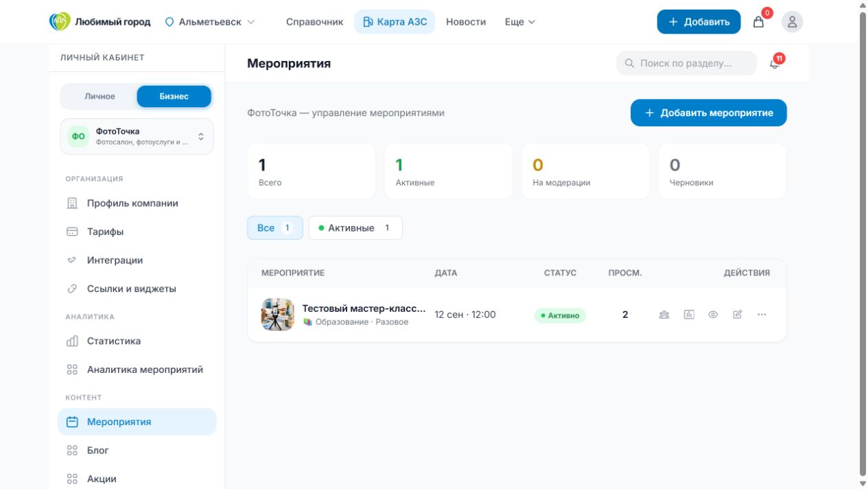Screen dimensions: 868x489
Task: Switch the cabinet to Бизнес mode
Action: pyautogui.click(x=174, y=96)
